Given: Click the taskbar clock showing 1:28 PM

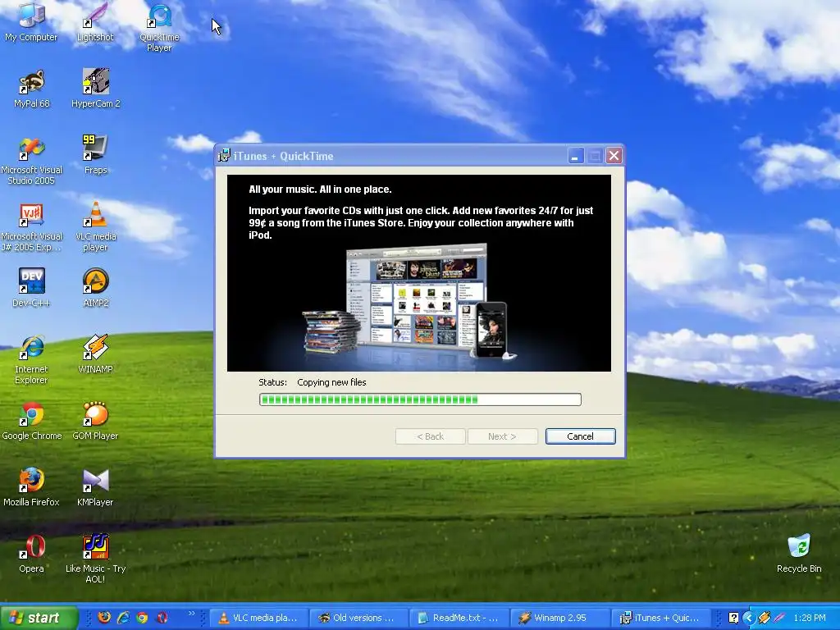Looking at the screenshot, I should (810, 619).
